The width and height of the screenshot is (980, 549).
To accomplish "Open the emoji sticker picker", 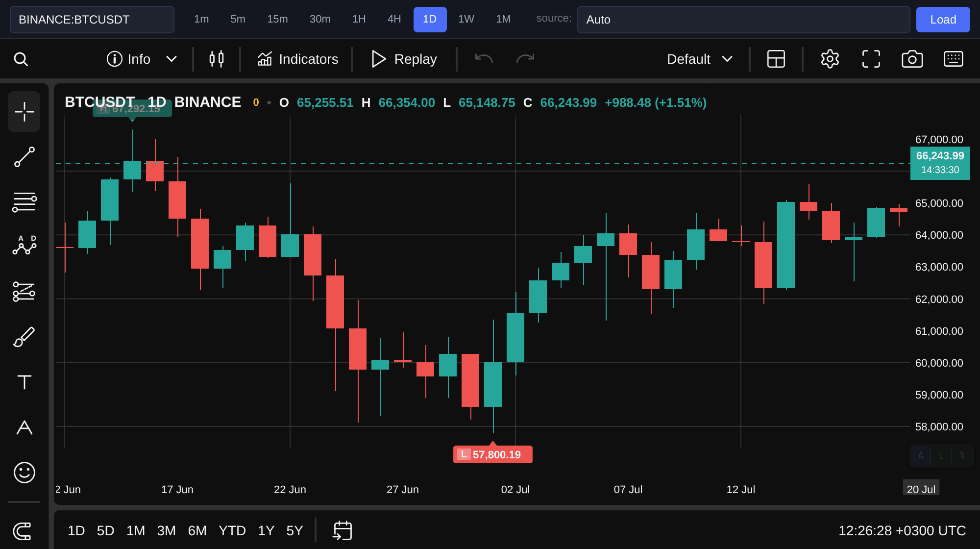I will click(x=24, y=473).
